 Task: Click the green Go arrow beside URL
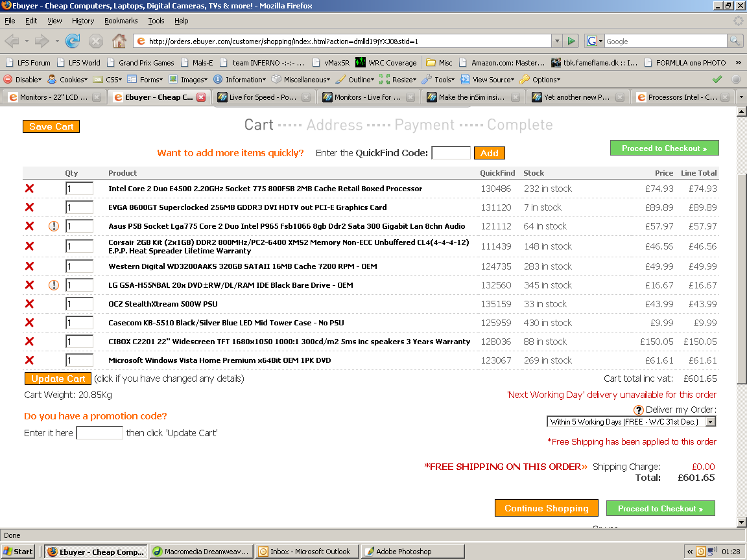571,41
